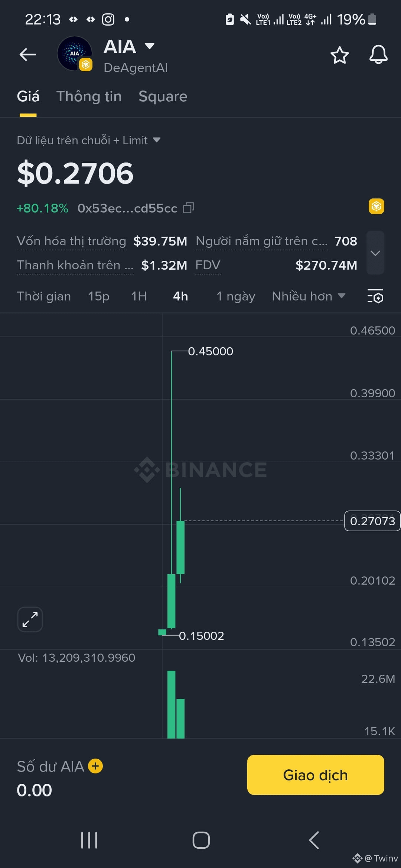Open Nhiều hơn timeframe dropdown

coord(309,296)
